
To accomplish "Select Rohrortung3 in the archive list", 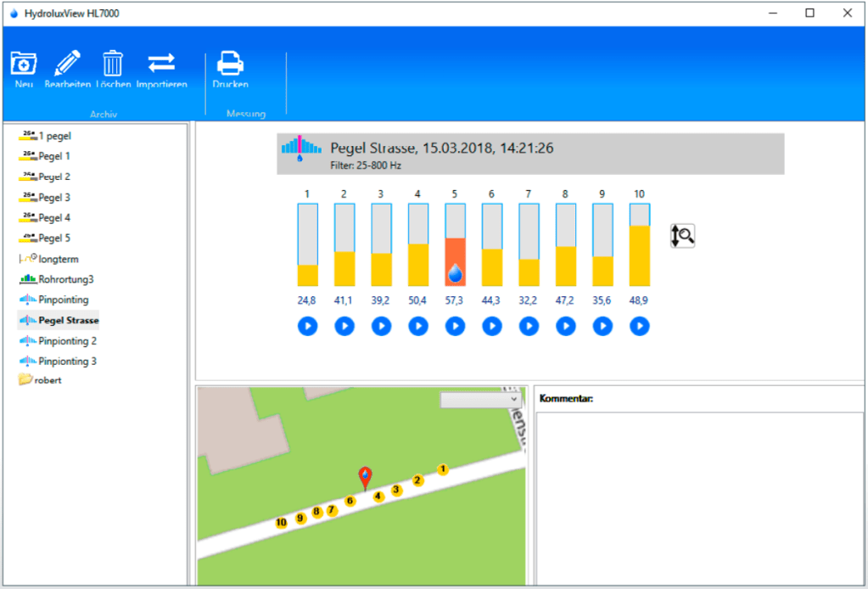I will (x=65, y=279).
